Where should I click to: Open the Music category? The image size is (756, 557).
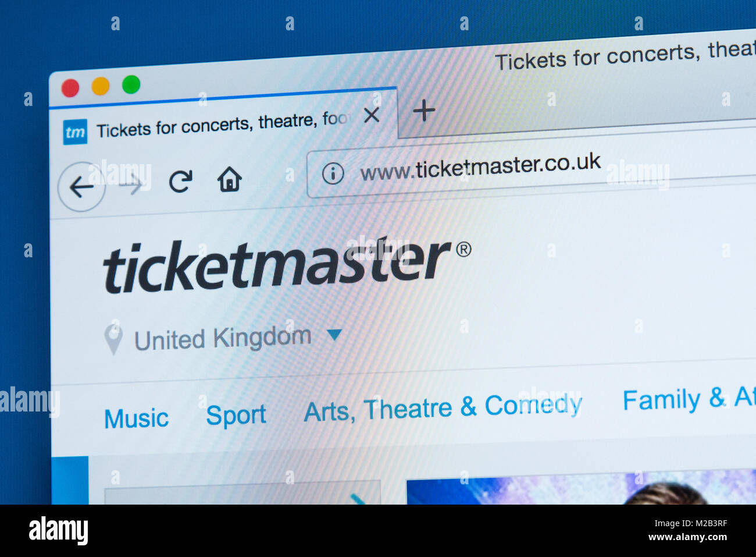[x=137, y=418]
